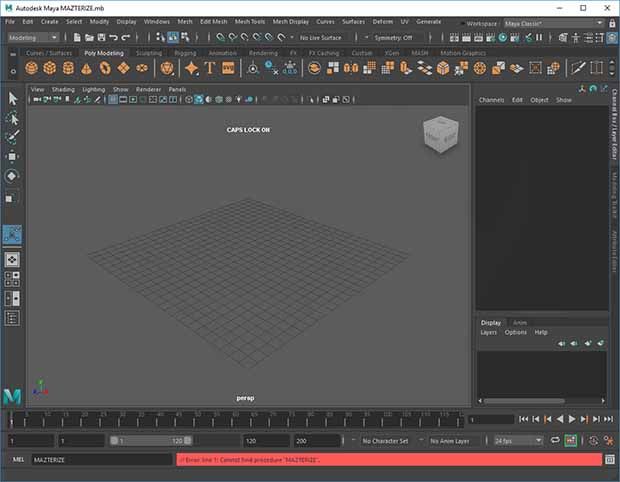Switch to four view layout

click(12, 279)
